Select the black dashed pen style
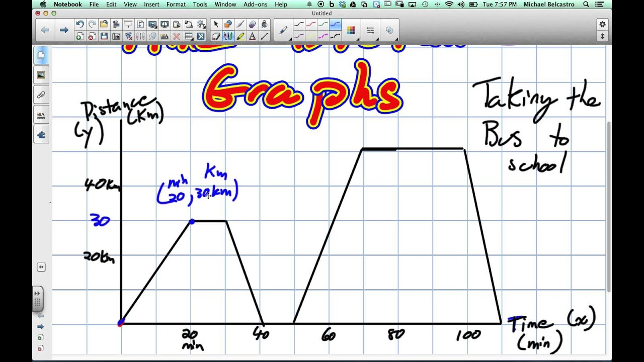The height and width of the screenshot is (362, 644). pyautogui.click(x=335, y=36)
